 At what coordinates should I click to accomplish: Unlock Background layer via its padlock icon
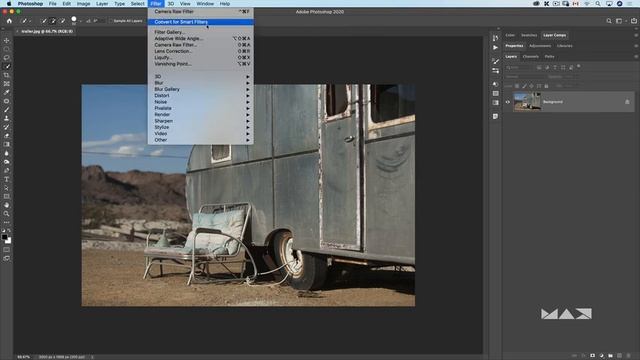(x=627, y=102)
